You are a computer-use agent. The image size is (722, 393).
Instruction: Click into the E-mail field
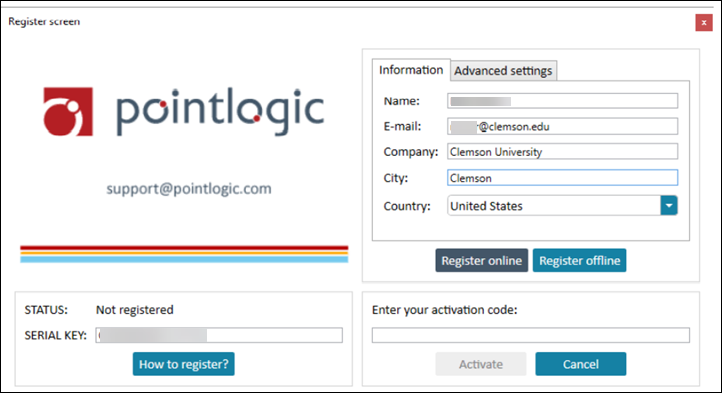click(x=562, y=126)
